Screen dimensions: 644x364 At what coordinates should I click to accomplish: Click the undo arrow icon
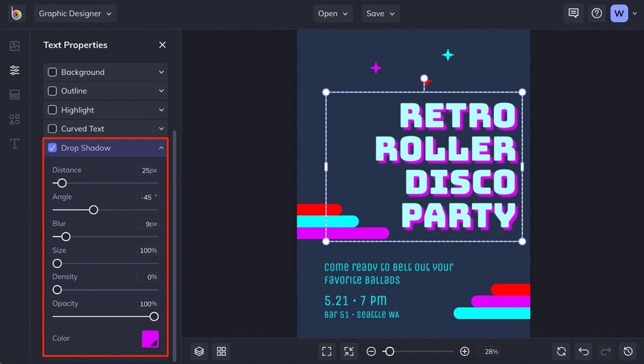point(583,351)
